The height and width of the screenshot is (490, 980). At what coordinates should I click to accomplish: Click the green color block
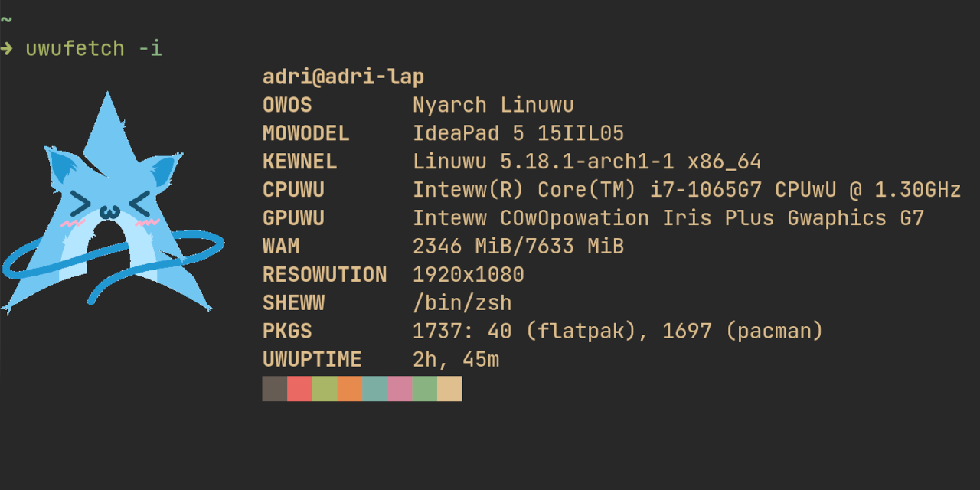[325, 388]
